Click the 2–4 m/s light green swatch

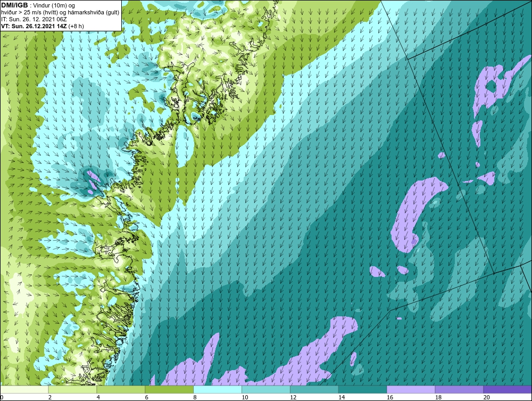coord(72,389)
